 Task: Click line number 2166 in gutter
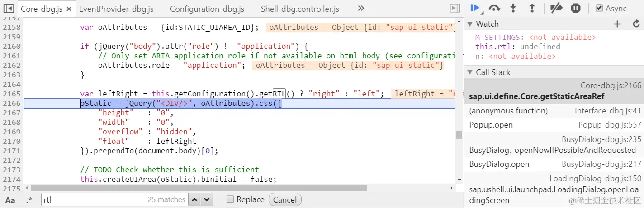click(x=11, y=103)
